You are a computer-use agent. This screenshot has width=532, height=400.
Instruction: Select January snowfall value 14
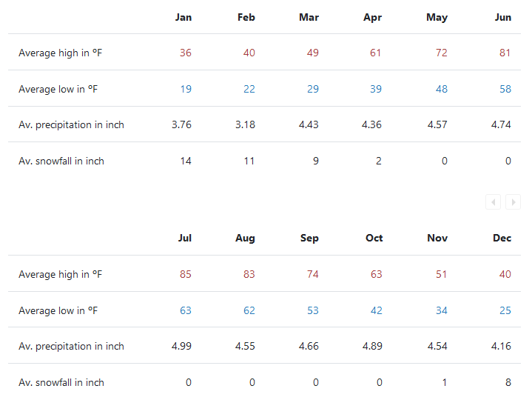[186, 161]
